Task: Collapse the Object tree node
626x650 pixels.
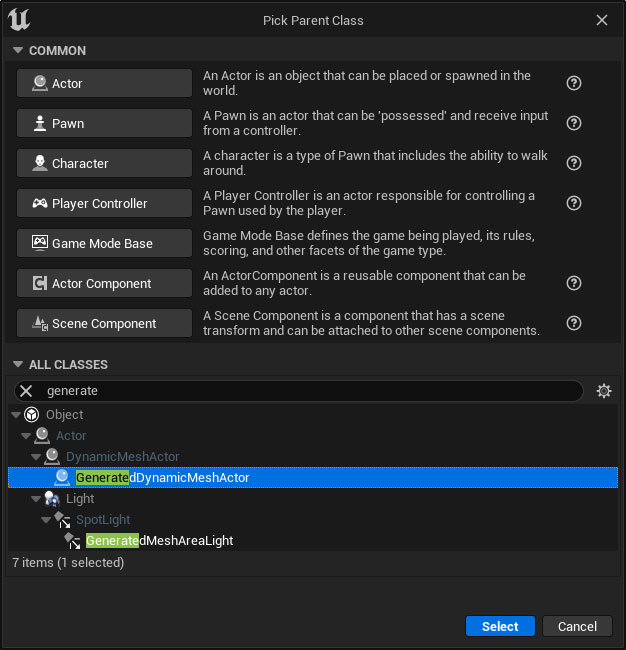Action: tap(16, 415)
